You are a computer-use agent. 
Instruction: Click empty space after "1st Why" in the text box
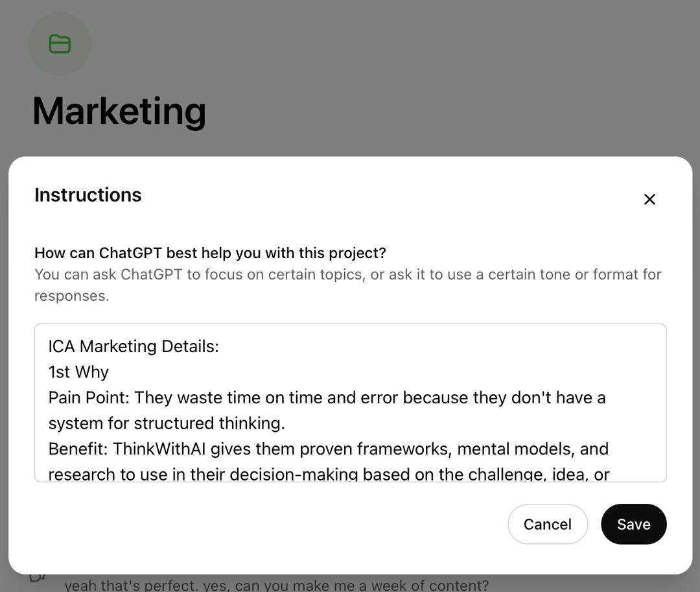click(357, 372)
